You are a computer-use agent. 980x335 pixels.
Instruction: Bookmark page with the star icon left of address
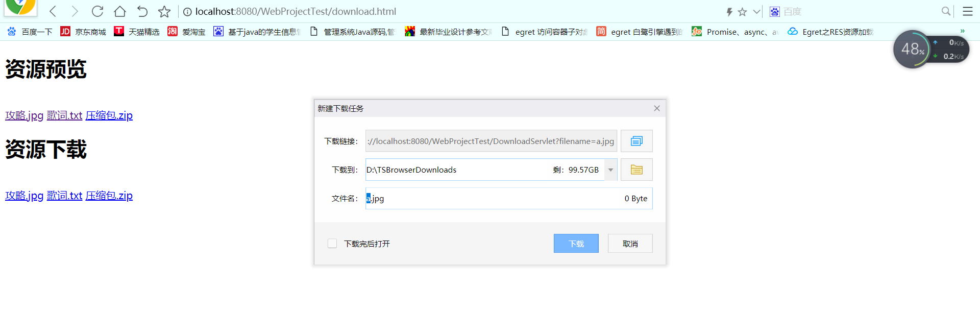point(164,11)
